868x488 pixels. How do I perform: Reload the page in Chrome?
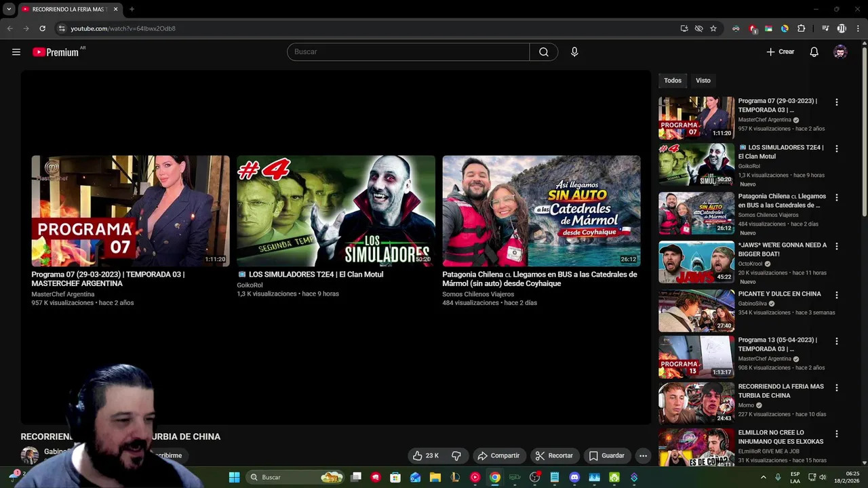[42, 28]
